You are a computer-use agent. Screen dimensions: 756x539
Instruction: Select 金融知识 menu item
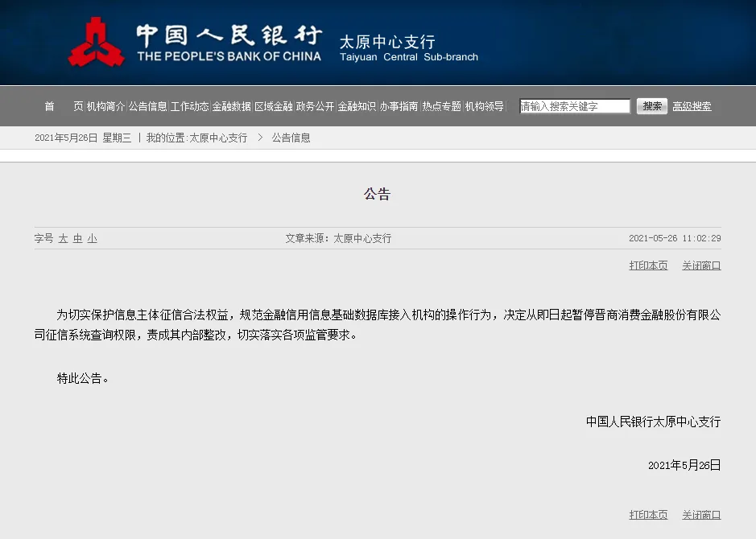(x=357, y=106)
